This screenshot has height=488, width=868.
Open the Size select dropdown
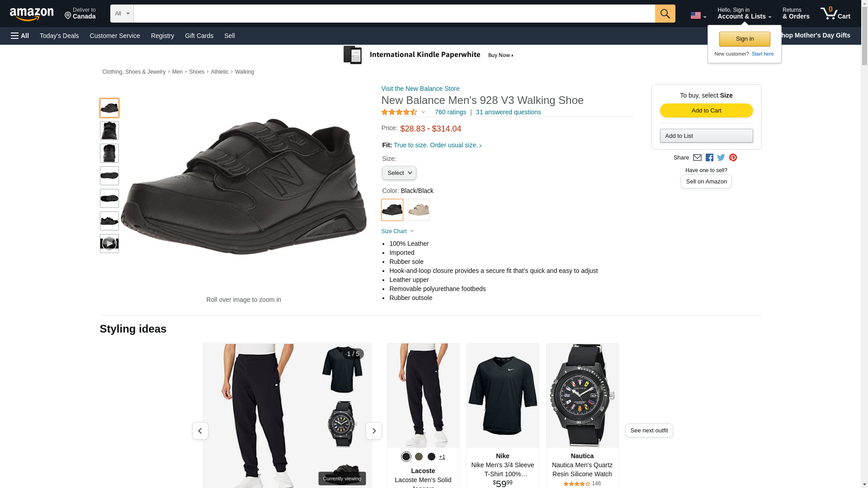pos(399,173)
